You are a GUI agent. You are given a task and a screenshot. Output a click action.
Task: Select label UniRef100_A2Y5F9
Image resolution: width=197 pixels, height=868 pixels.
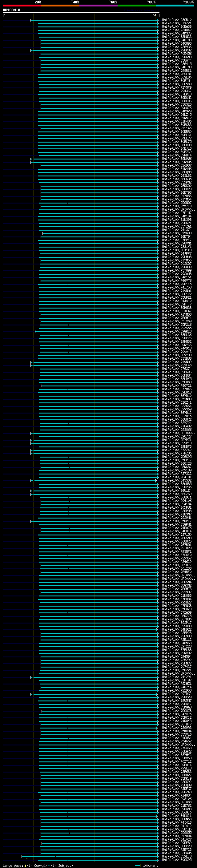pyautogui.click(x=176, y=88)
